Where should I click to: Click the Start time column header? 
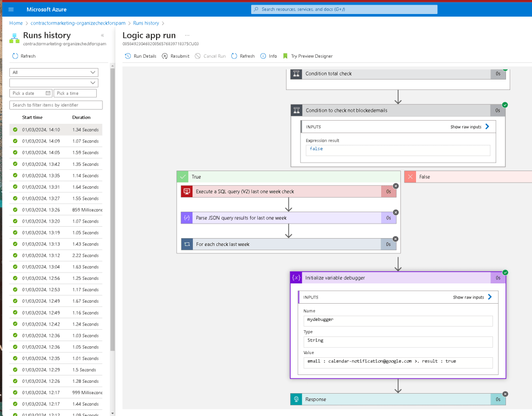pyautogui.click(x=32, y=118)
